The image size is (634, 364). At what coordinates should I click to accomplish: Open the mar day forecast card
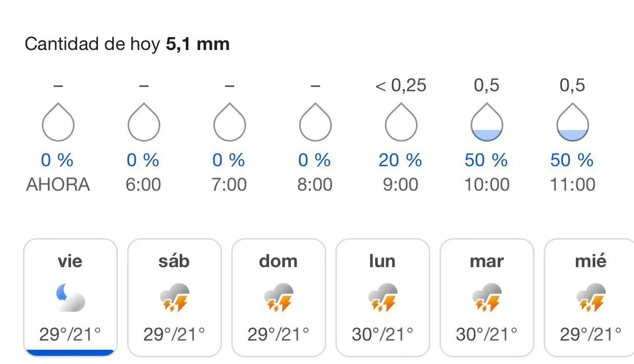click(487, 298)
